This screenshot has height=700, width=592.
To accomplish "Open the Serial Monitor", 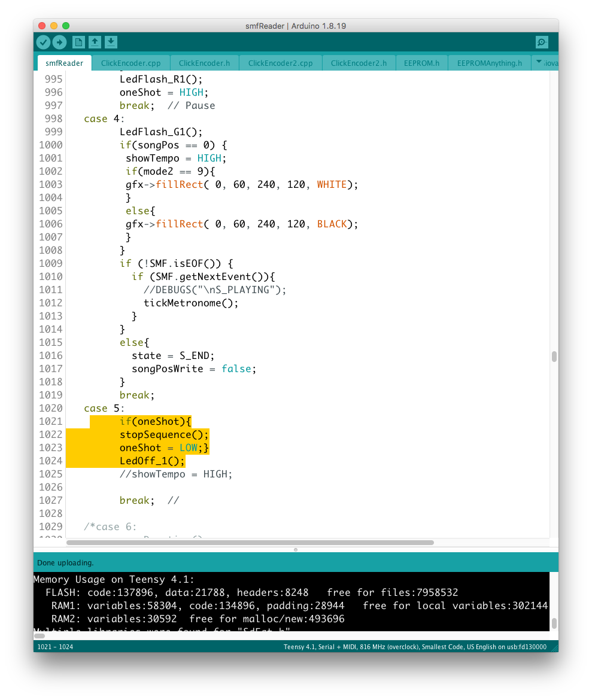I will pos(542,42).
